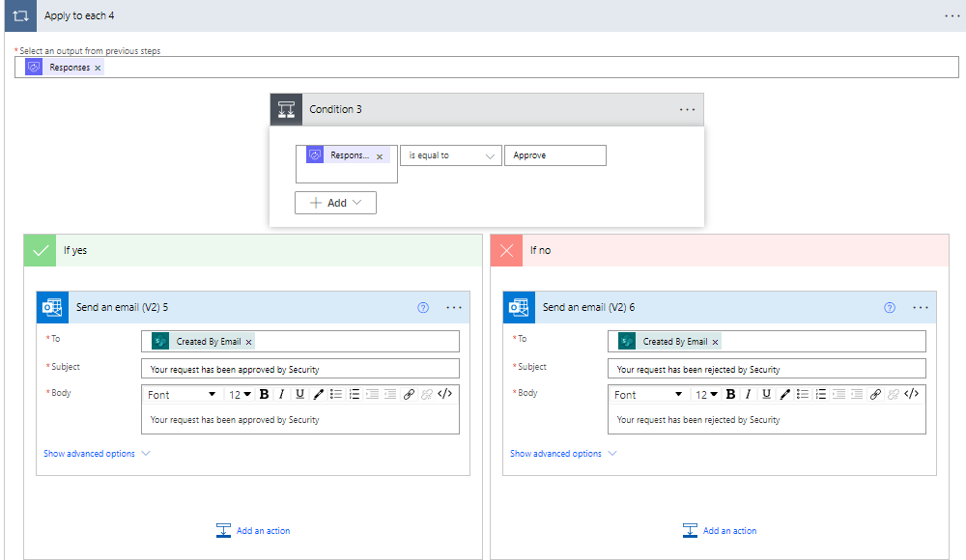Insert numbered list in email 5 body
Viewport: 966px width, 560px height.
tap(355, 394)
